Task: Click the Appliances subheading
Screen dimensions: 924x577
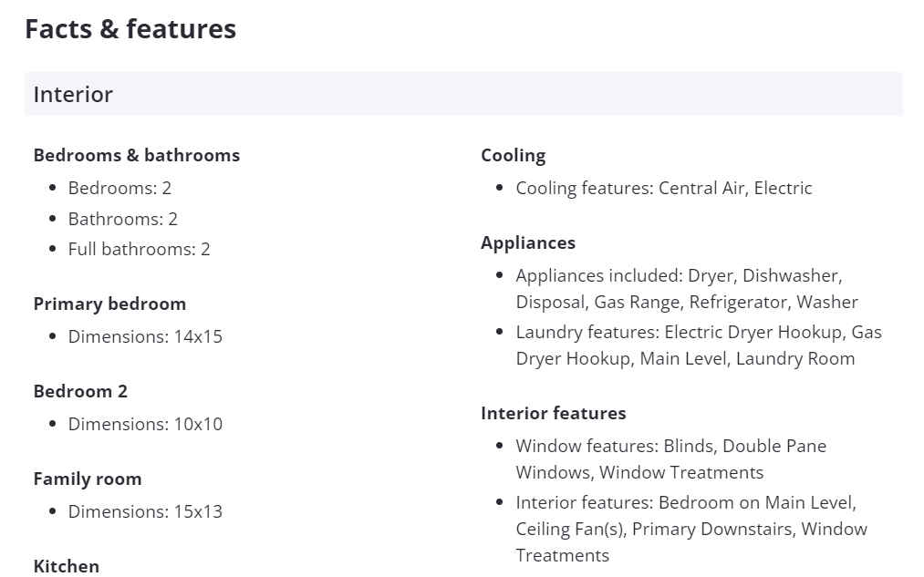Action: tap(528, 242)
